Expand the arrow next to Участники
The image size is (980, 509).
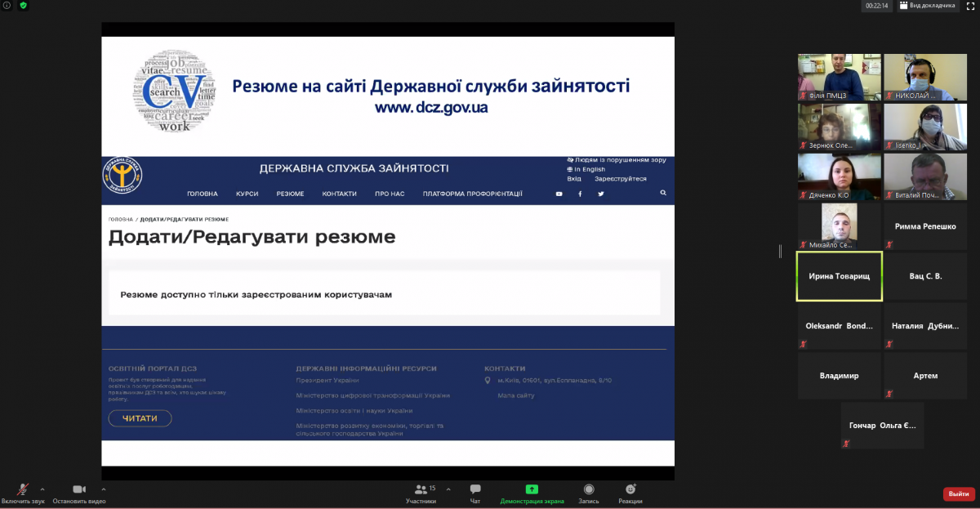click(448, 489)
